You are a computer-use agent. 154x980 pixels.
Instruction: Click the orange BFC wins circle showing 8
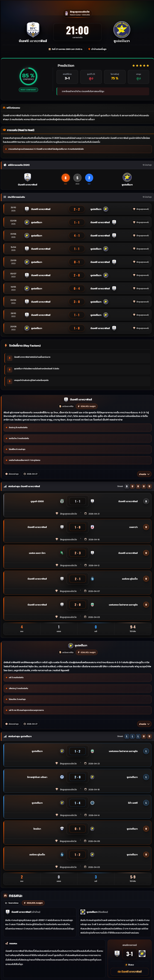[x=65, y=178]
